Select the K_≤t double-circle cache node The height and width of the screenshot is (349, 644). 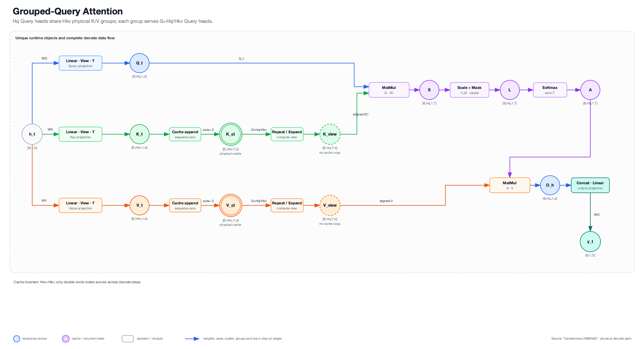pyautogui.click(x=231, y=134)
